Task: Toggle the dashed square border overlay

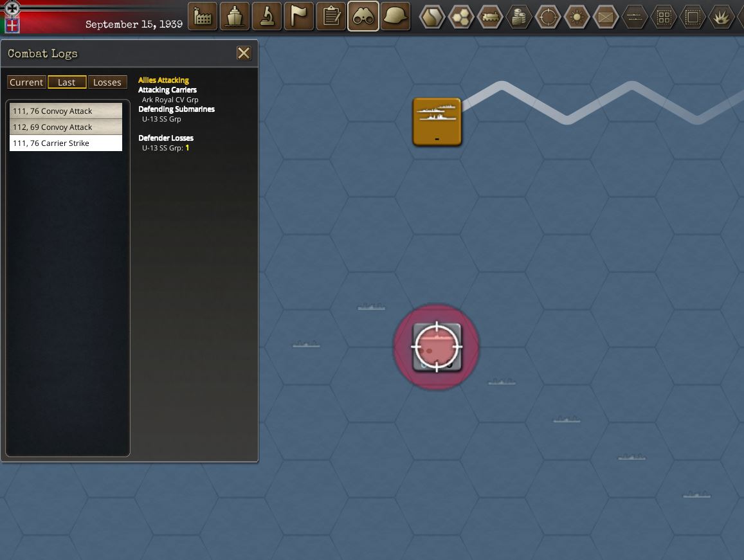Action: click(x=693, y=17)
